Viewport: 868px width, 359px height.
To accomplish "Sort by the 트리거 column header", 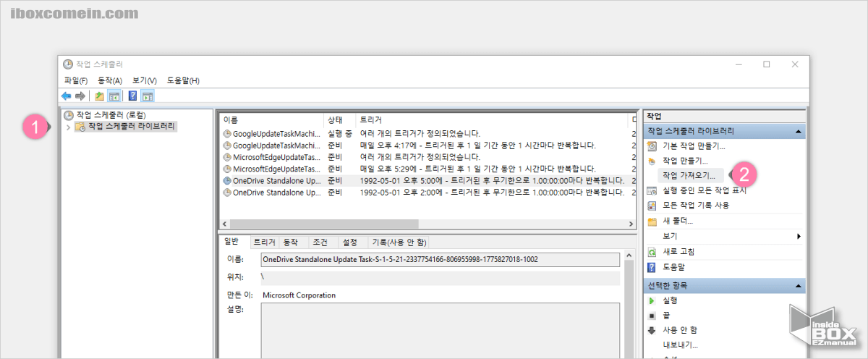I will pos(492,119).
